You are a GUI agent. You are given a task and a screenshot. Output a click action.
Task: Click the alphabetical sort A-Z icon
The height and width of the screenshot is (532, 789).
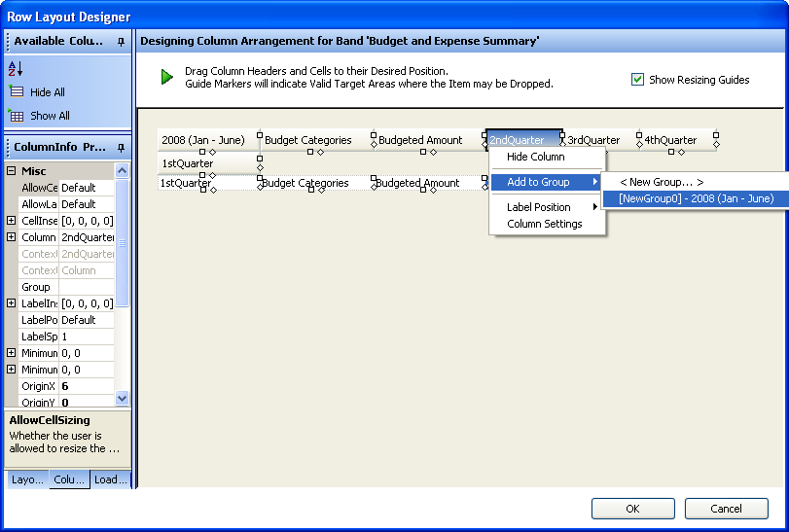(16, 69)
